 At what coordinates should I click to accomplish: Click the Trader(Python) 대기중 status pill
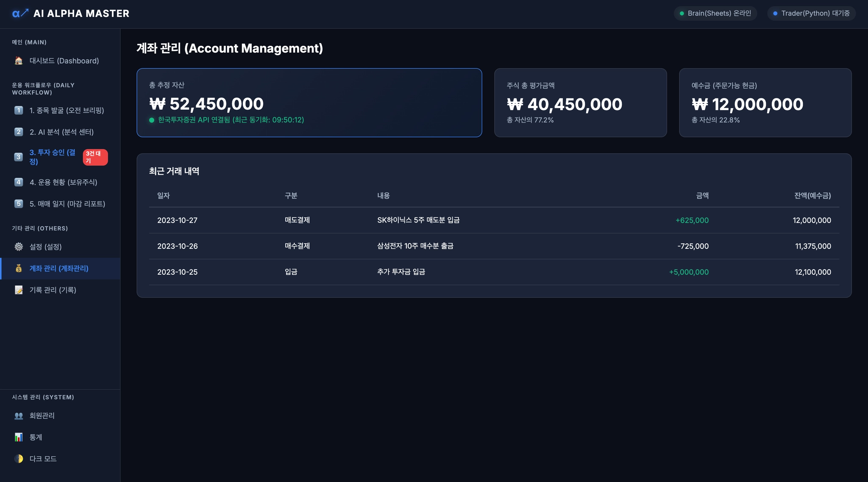(x=811, y=14)
